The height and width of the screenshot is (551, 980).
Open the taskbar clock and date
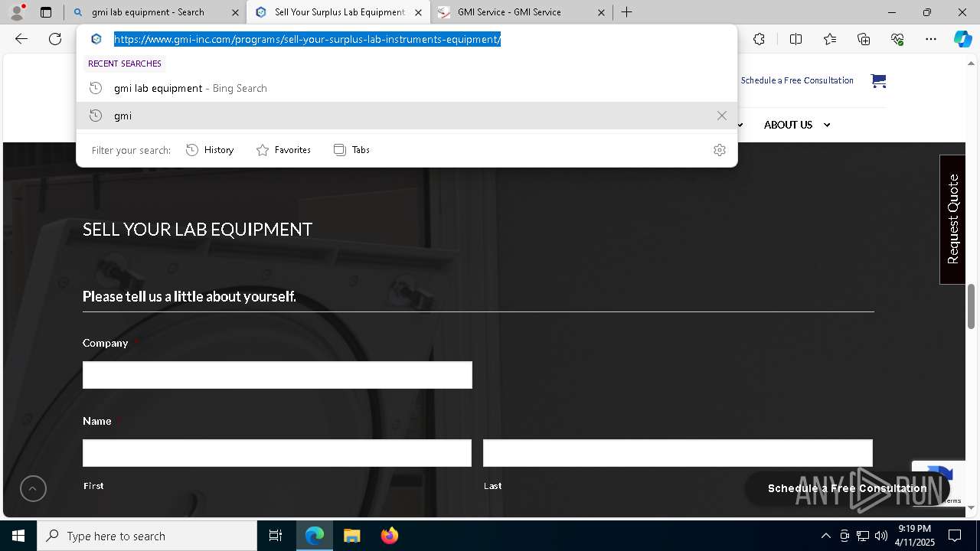pyautogui.click(x=915, y=536)
